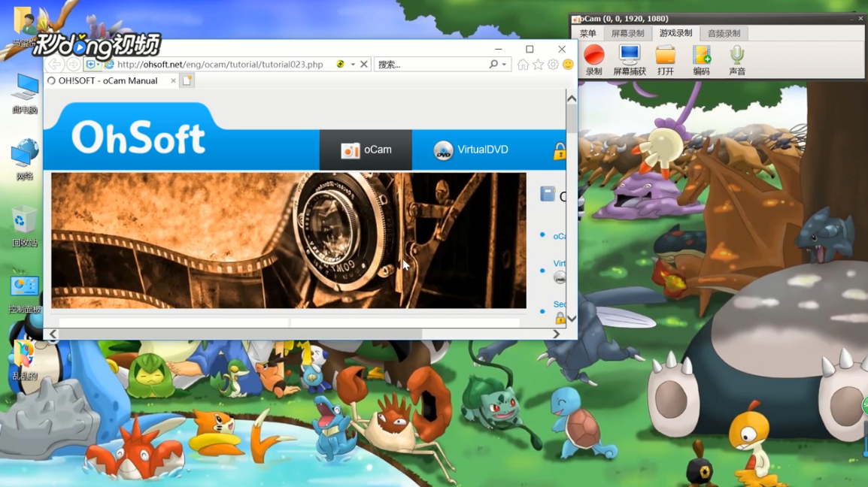Open the oCam navigation item
This screenshot has width=868, height=487.
[x=366, y=150]
